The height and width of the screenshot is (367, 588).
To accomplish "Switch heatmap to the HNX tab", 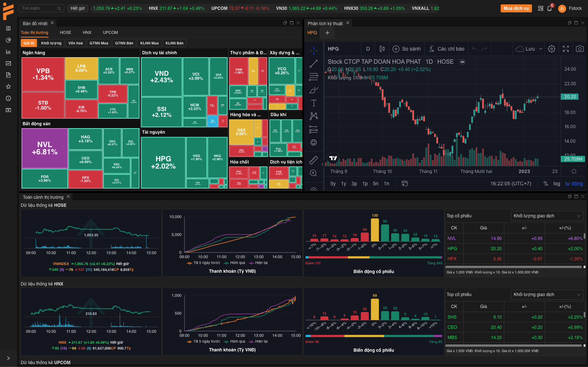I will coord(87,32).
